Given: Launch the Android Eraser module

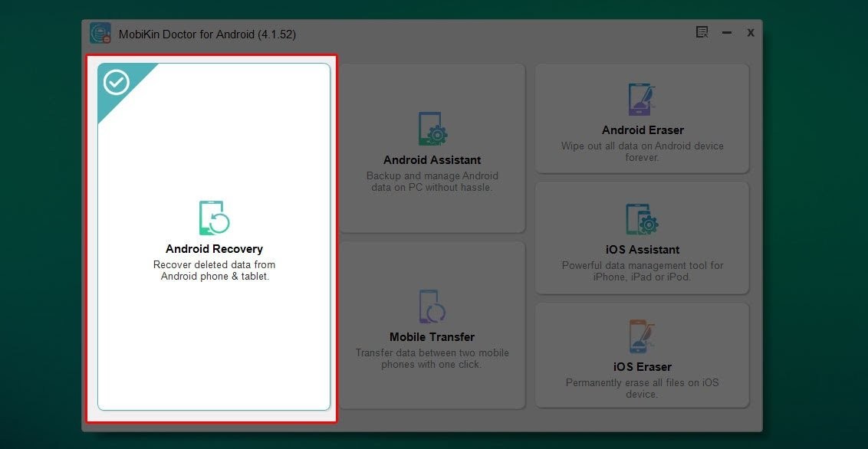Looking at the screenshot, I should (x=642, y=118).
